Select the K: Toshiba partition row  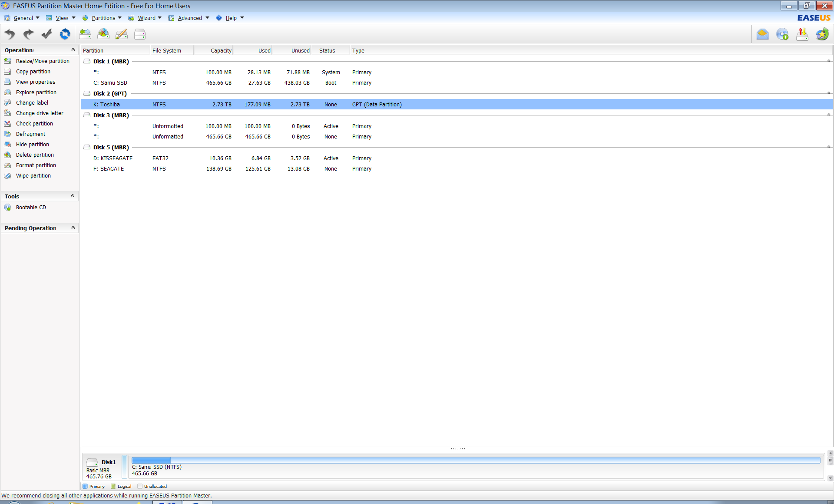(x=457, y=104)
